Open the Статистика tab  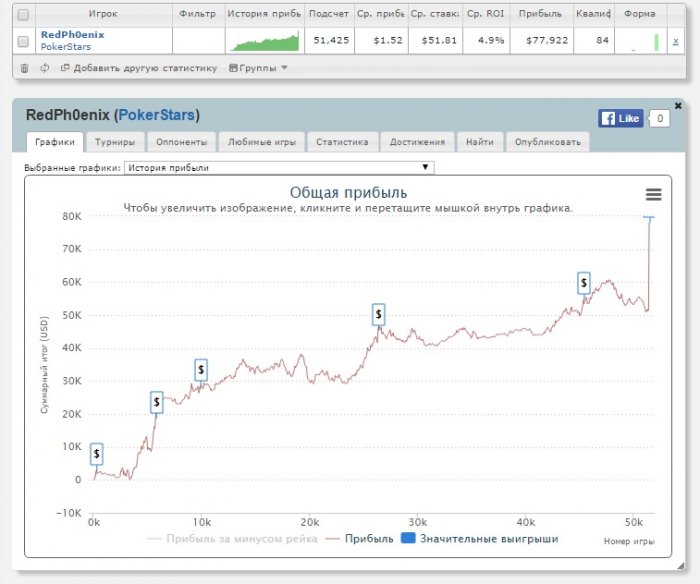click(x=342, y=142)
